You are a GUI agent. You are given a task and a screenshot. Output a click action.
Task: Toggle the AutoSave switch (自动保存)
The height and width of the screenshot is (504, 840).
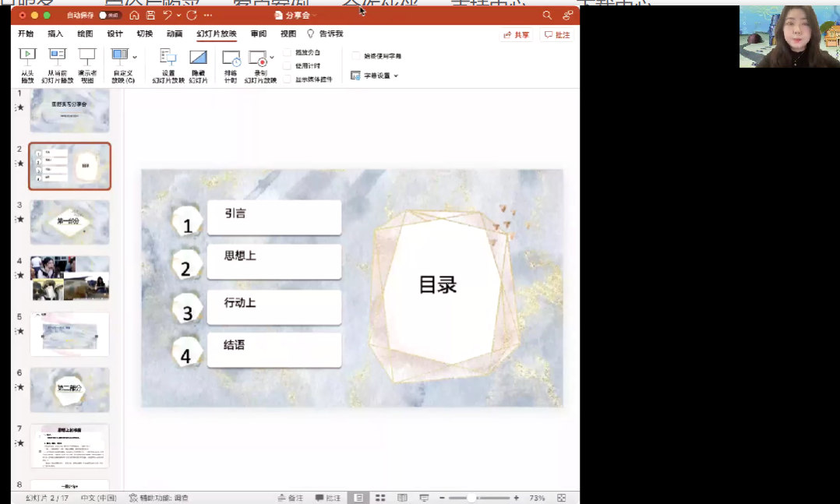(x=110, y=15)
